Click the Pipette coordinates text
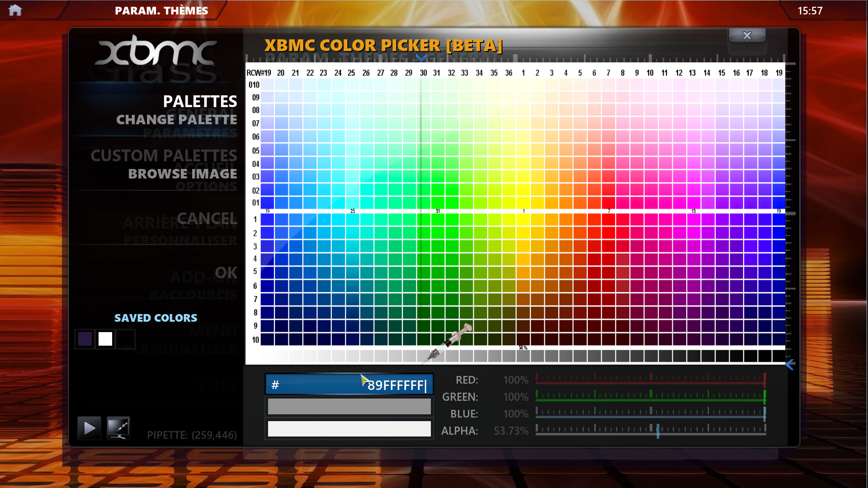Image resolution: width=868 pixels, height=488 pixels. [x=192, y=435]
